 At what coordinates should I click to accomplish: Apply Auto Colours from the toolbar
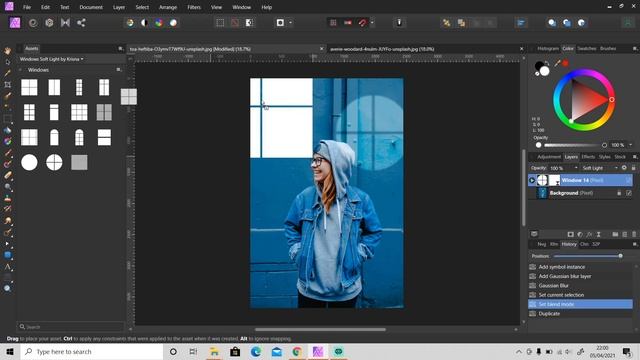click(x=159, y=23)
